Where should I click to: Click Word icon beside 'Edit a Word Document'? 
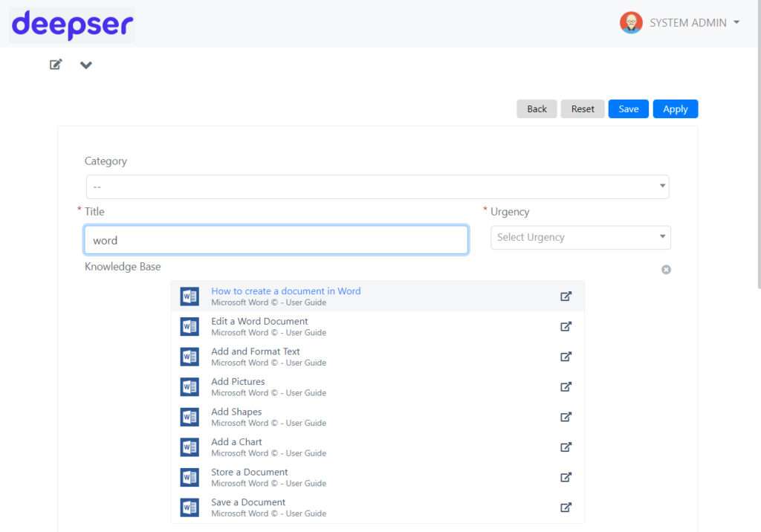pos(190,326)
